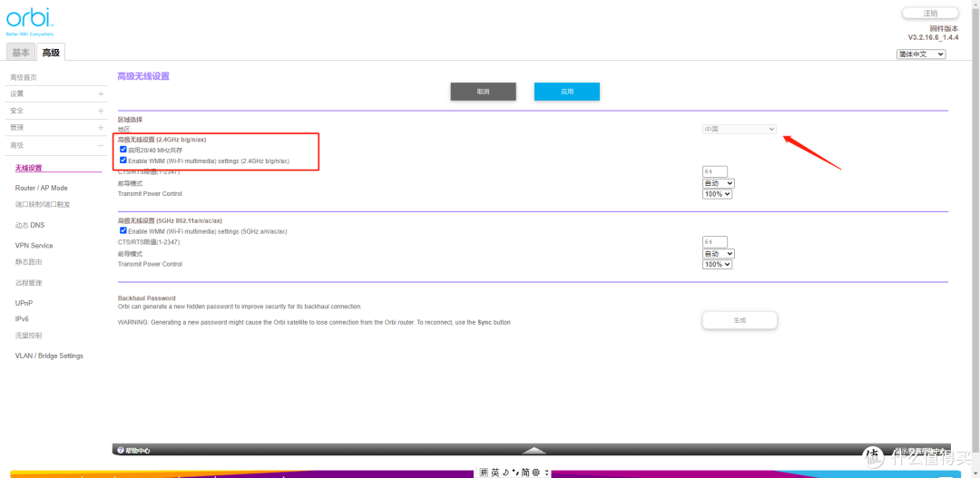The image size is (980, 478).
Task: Click firmware version V3.2.16.6_1.4.4 text
Action: coord(933,37)
